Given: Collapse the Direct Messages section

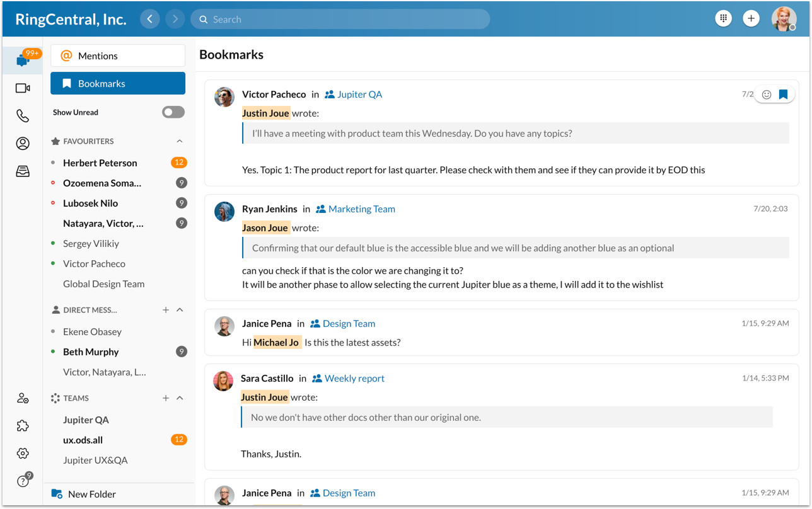Looking at the screenshot, I should 180,310.
